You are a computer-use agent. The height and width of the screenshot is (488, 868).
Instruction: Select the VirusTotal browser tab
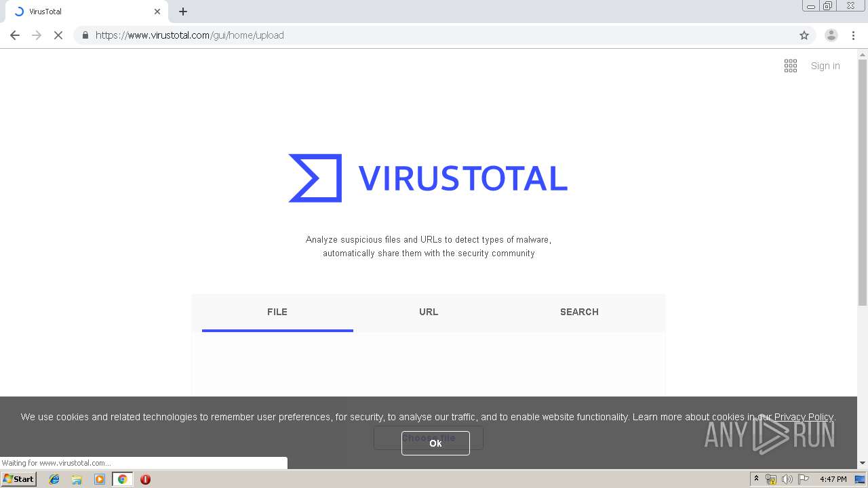pyautogui.click(x=85, y=12)
